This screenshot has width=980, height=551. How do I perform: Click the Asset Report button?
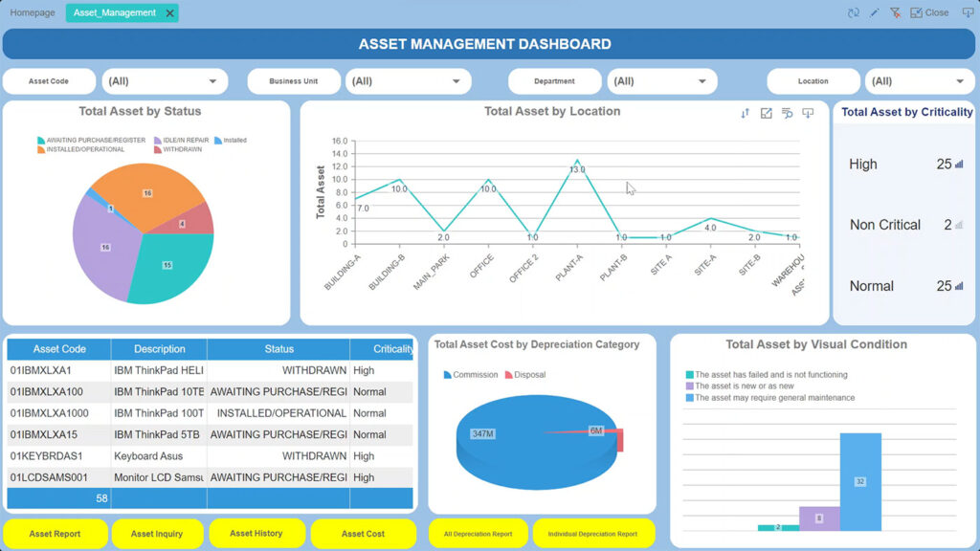[x=56, y=533]
